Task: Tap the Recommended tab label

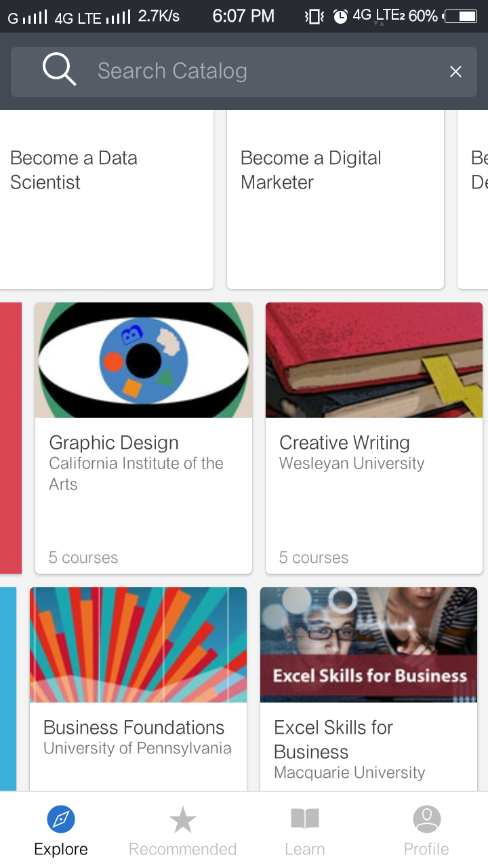Action: 182,849
